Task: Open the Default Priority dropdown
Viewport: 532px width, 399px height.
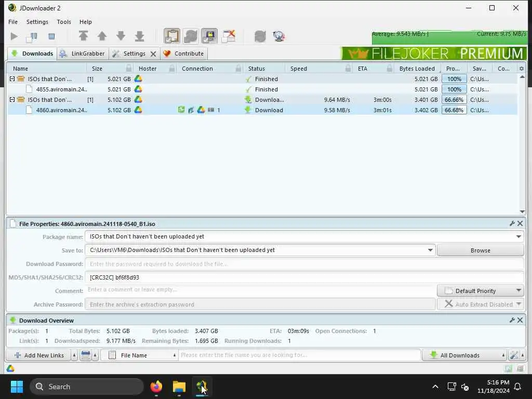Action: click(x=480, y=291)
